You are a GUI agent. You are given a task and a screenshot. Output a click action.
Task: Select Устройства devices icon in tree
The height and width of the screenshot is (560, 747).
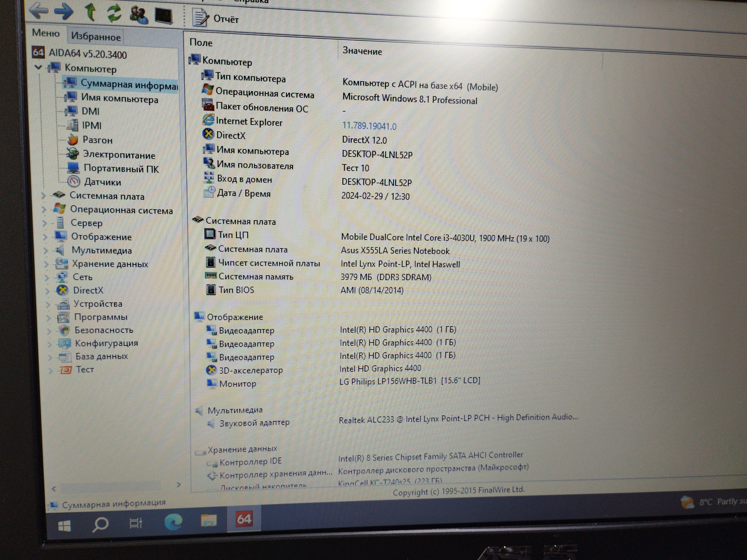pyautogui.click(x=63, y=304)
